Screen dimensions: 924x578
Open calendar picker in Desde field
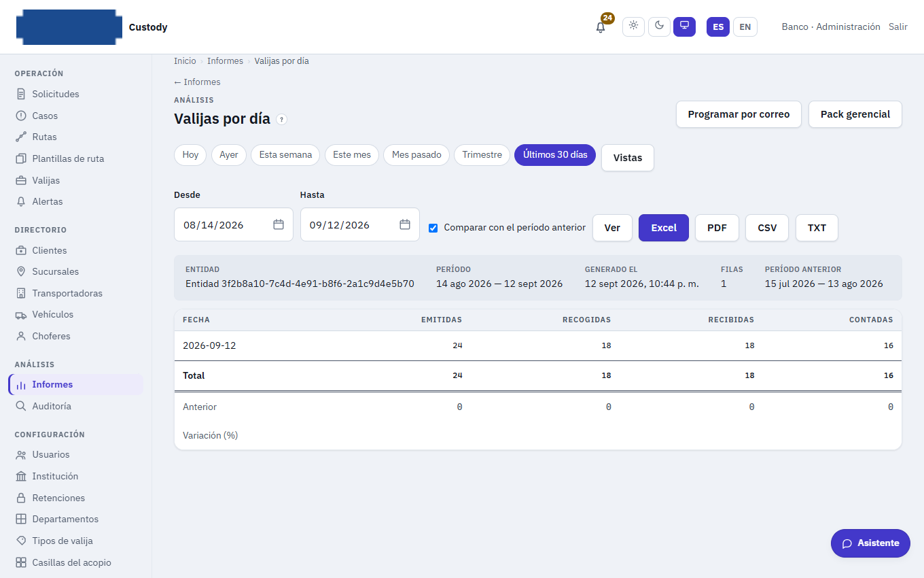(x=279, y=224)
